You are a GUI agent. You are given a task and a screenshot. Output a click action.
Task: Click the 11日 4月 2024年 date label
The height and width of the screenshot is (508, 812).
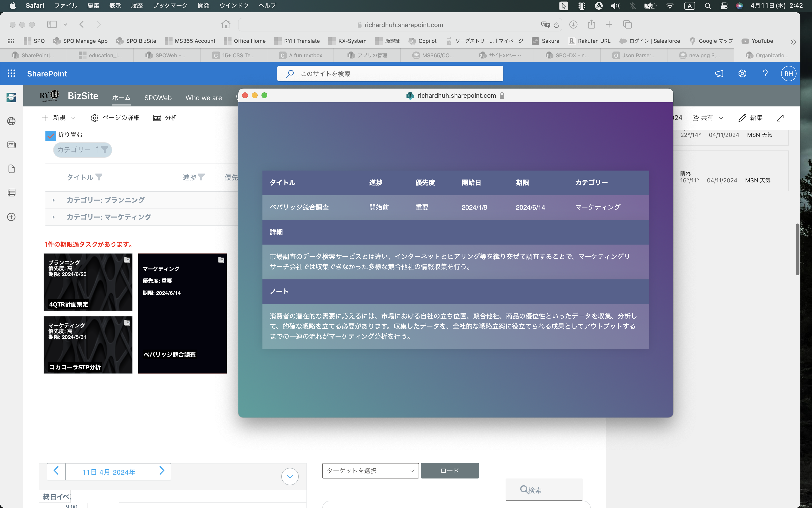(x=109, y=472)
